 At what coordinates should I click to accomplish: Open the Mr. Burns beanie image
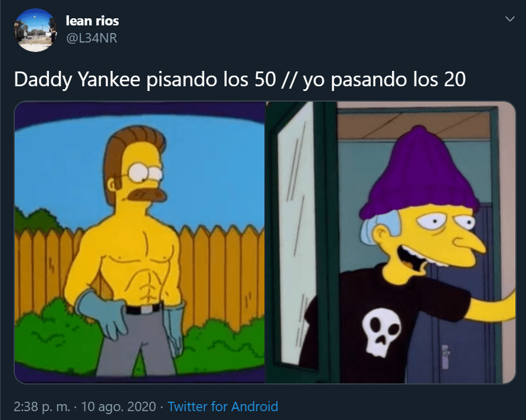(x=391, y=242)
